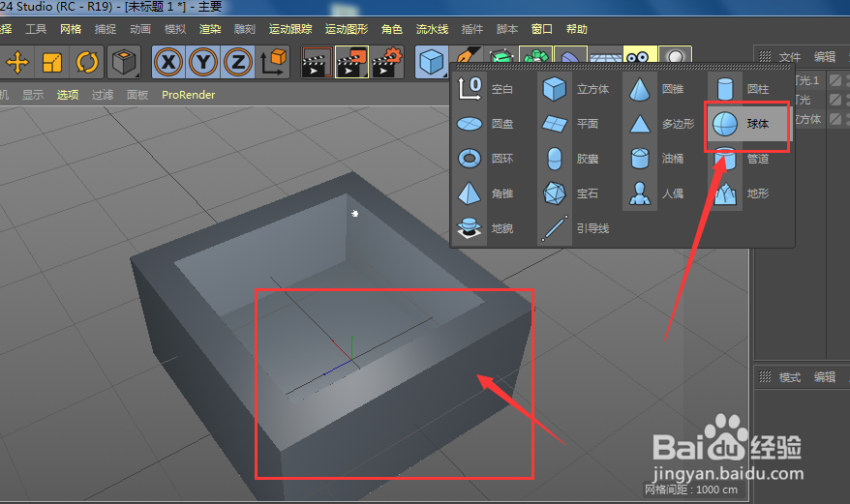
Task: Select the Rotate tool
Action: [87, 62]
